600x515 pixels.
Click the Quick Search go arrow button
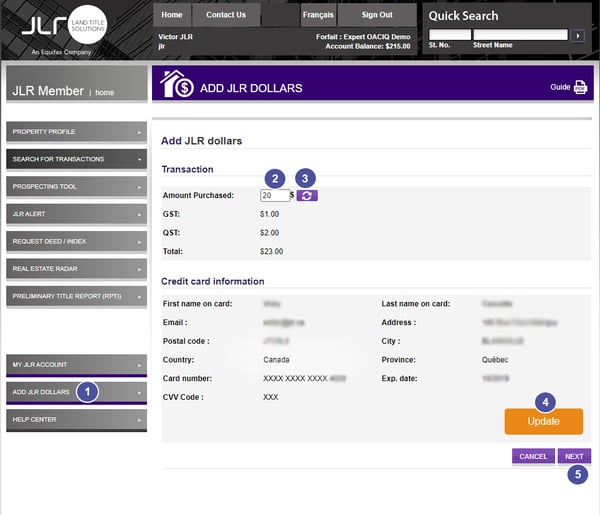coord(577,36)
